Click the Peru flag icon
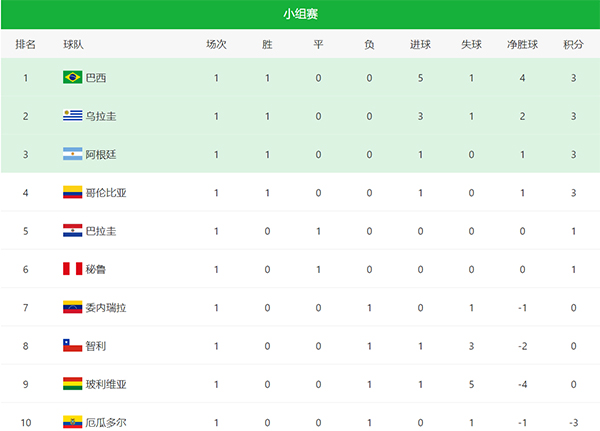The image size is (600, 431). (72, 269)
